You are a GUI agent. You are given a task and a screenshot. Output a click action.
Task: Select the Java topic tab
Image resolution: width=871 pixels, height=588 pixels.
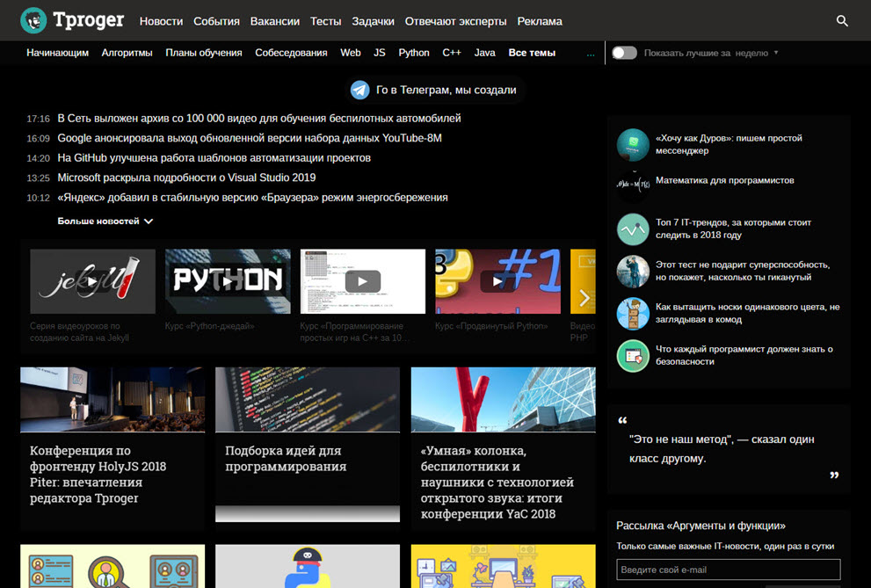click(484, 53)
